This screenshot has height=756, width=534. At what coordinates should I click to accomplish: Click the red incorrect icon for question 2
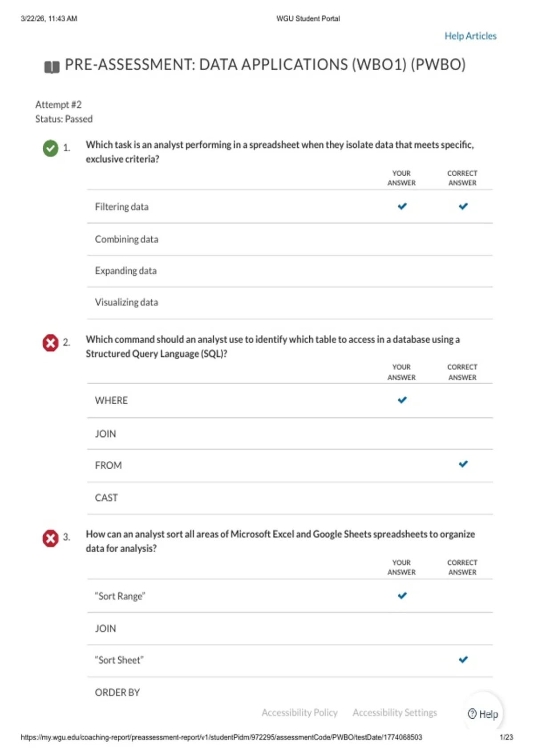click(50, 343)
